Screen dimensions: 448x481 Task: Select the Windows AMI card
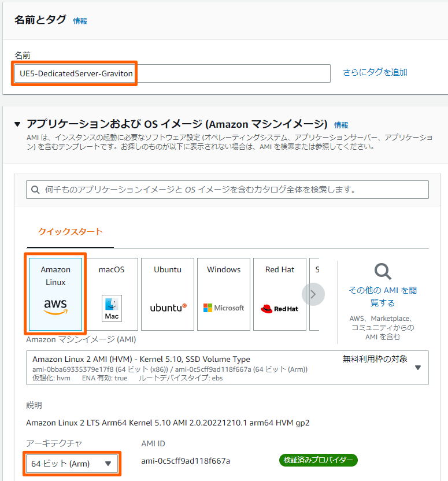coord(224,294)
